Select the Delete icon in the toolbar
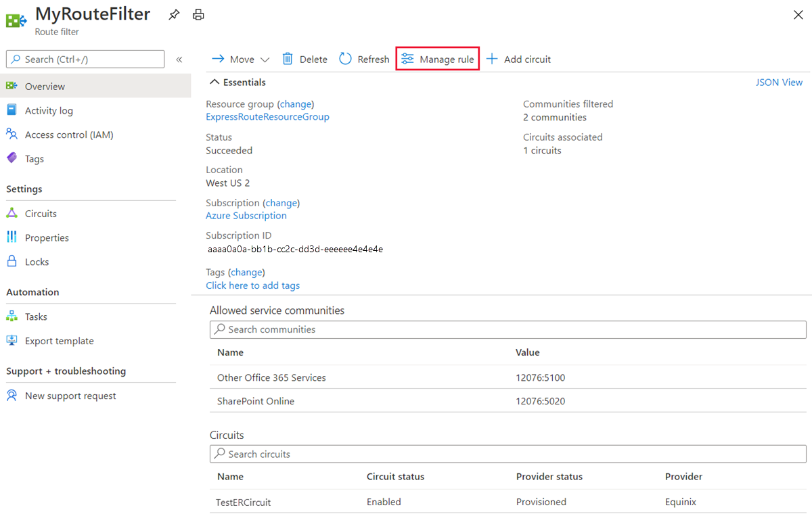The image size is (812, 516). pos(288,59)
